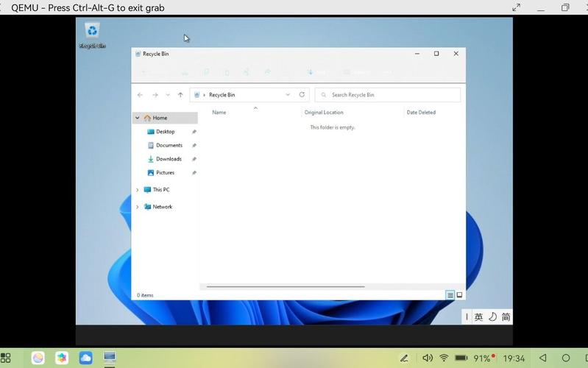Click the pin icon next to Documents
This screenshot has width=588, height=368.
[x=194, y=146]
